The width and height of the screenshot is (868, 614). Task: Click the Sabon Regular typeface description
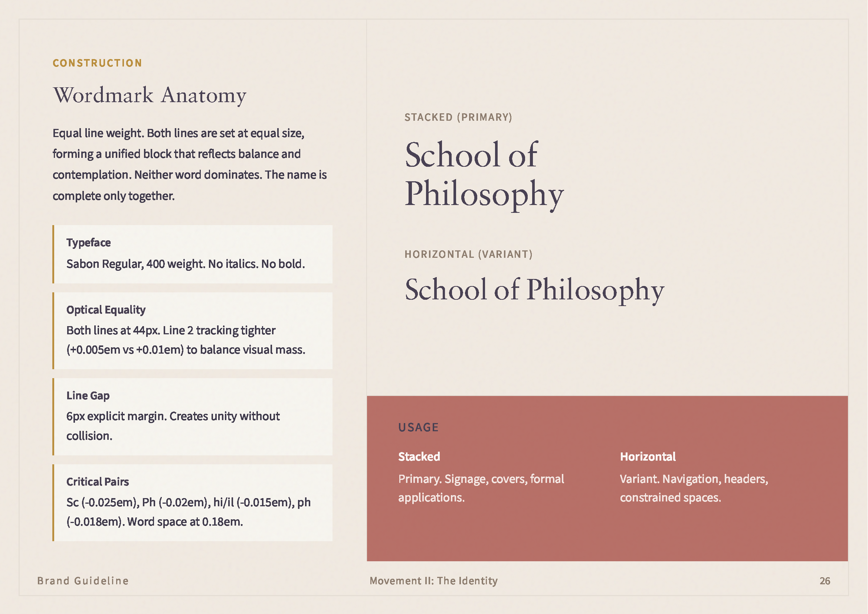[185, 264]
